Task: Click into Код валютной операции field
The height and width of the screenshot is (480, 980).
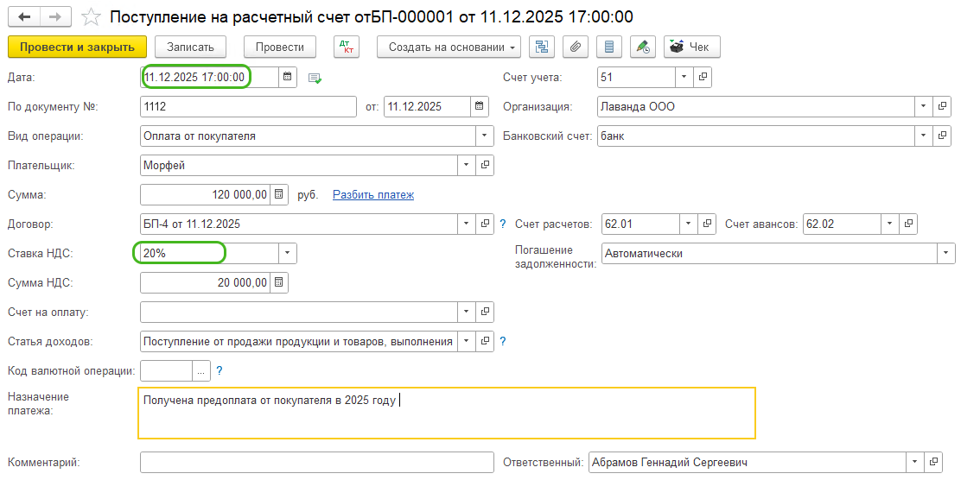Action: 166,370
